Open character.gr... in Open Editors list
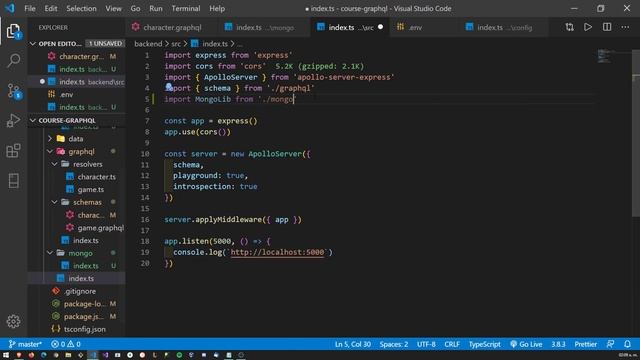This screenshot has width=640, height=360. (x=82, y=56)
